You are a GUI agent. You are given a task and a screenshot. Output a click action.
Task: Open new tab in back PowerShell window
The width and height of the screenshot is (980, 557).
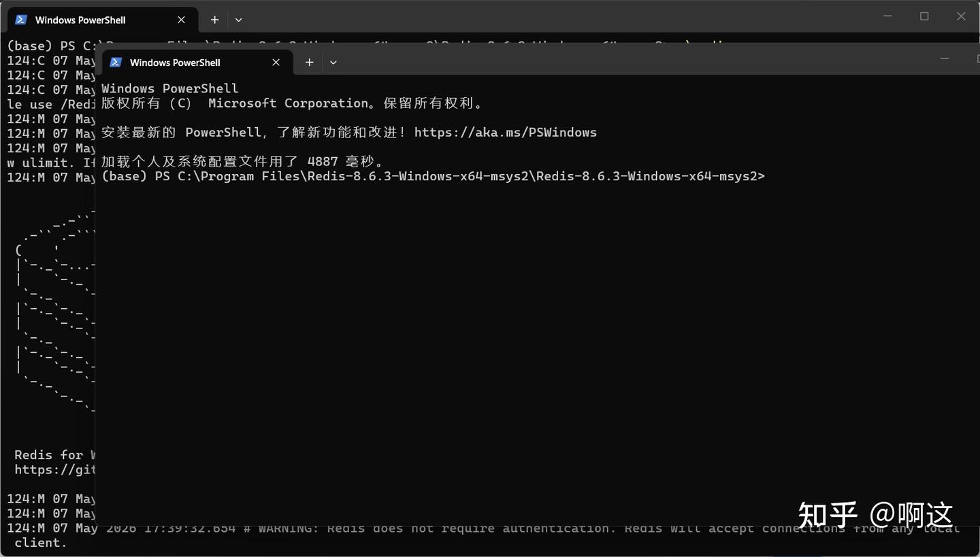click(x=214, y=20)
